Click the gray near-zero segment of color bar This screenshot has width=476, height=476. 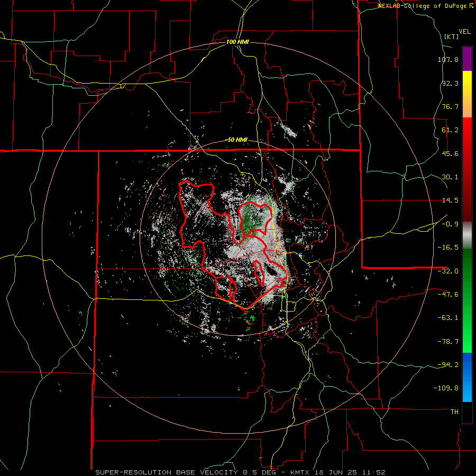467,235
